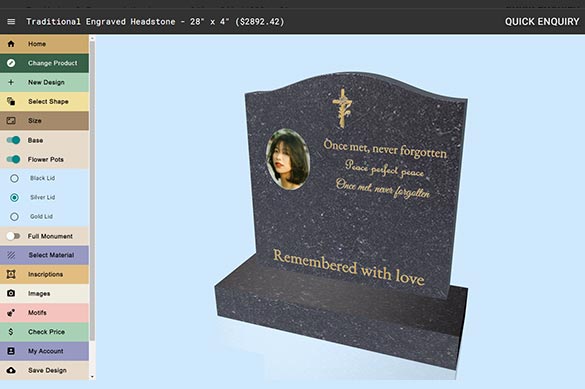Click the My Account person icon
This screenshot has width=585, height=389.
(x=11, y=351)
